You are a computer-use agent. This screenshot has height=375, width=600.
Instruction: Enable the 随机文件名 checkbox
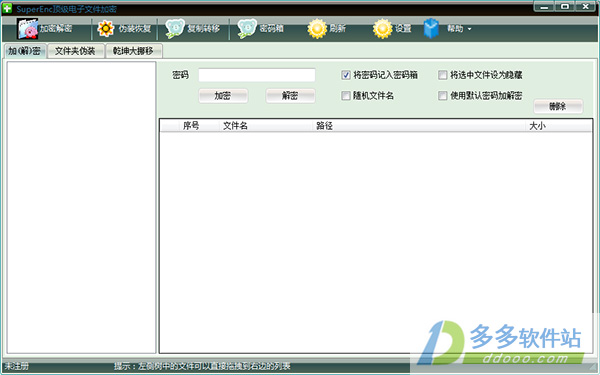pos(346,95)
